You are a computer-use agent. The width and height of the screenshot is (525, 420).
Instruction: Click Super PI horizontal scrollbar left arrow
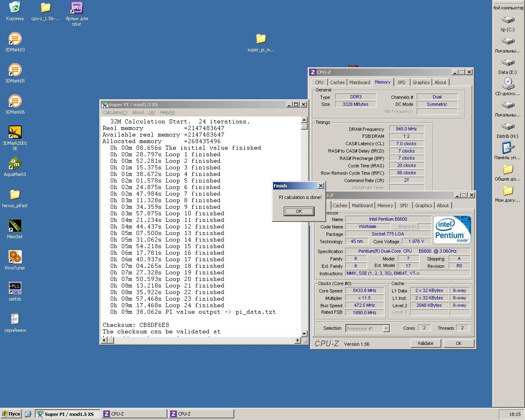click(105, 340)
